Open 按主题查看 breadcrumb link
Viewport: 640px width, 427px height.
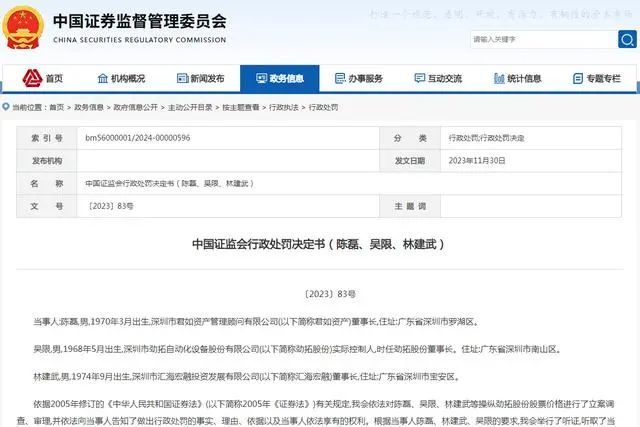(241, 107)
